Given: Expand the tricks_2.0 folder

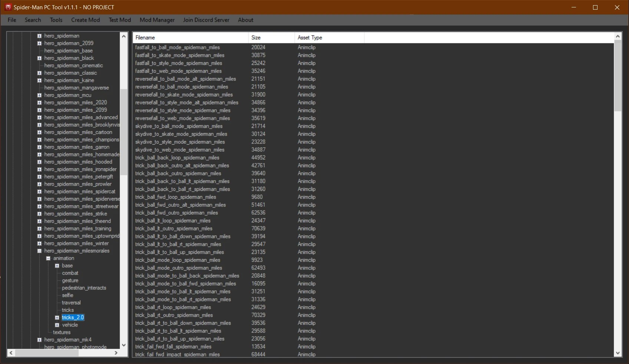Looking at the screenshot, I should coord(57,318).
